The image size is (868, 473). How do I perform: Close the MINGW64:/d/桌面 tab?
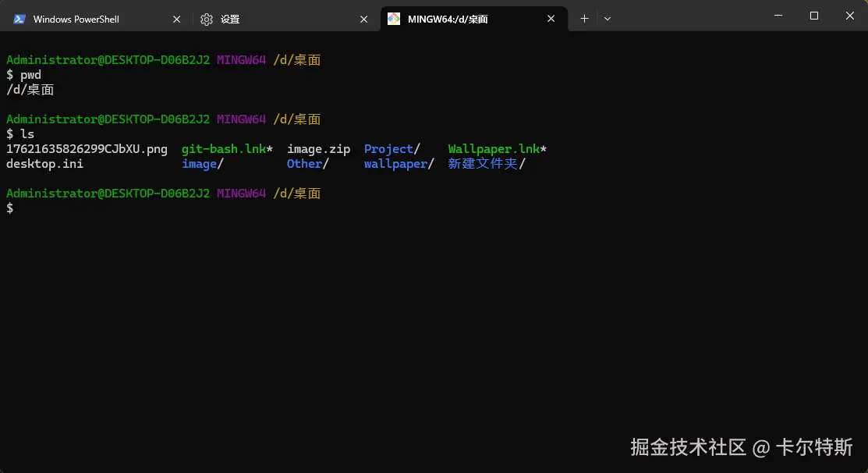(x=551, y=18)
